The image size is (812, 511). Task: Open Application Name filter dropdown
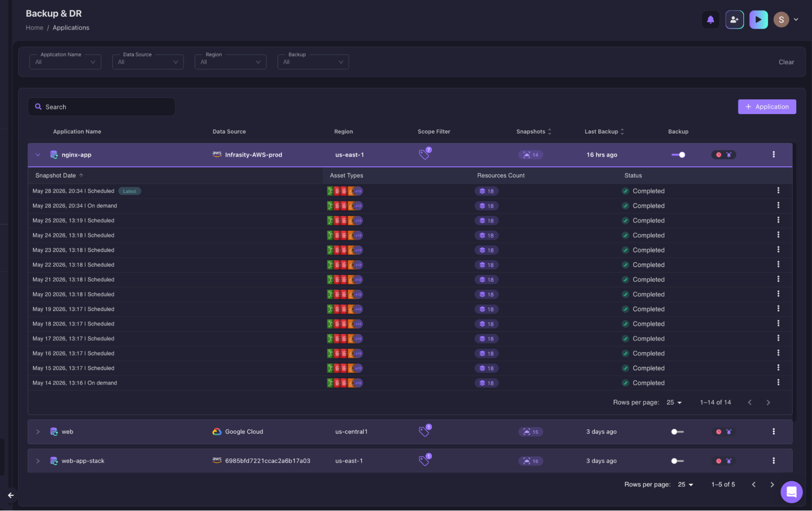[65, 62]
